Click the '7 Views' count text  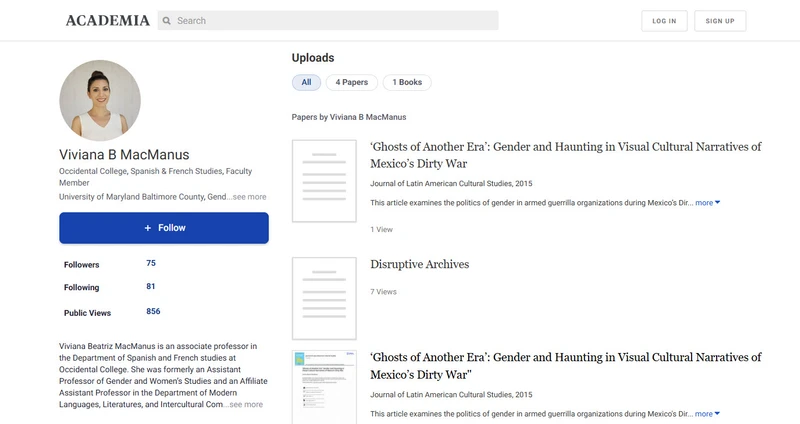click(x=383, y=292)
